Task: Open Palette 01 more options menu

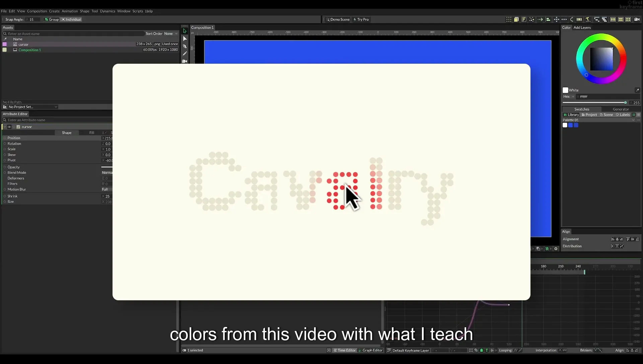Action: tap(638, 120)
